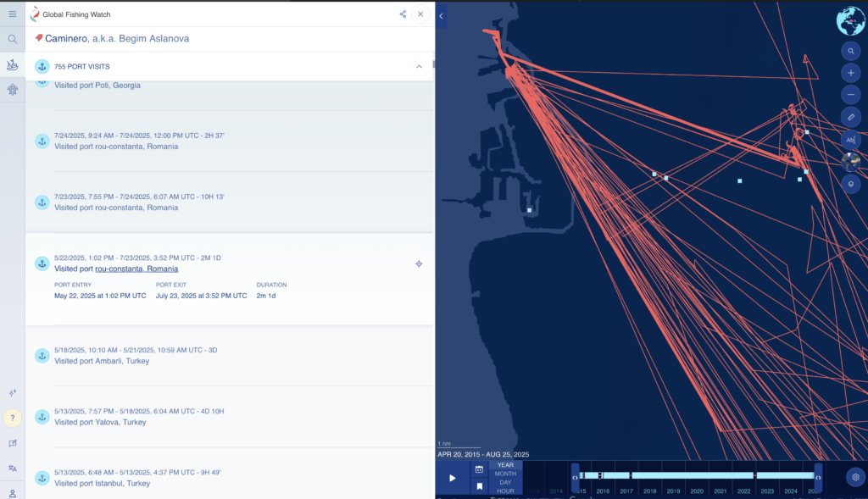Image resolution: width=868 pixels, height=499 pixels.
Task: Zoom out on the map
Action: point(851,95)
